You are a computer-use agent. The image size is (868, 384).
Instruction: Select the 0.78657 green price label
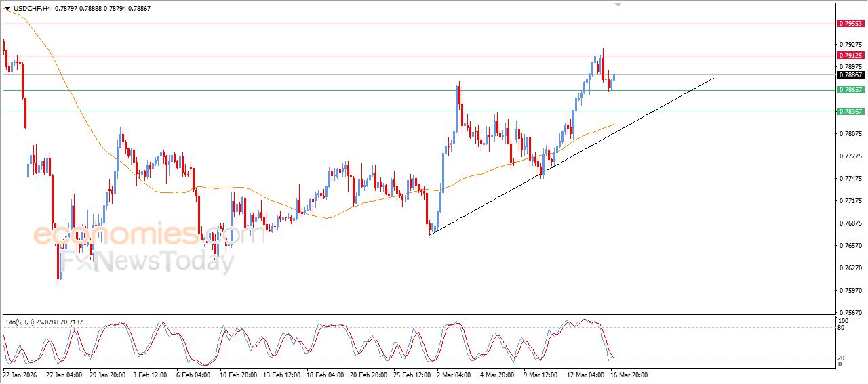[850, 90]
